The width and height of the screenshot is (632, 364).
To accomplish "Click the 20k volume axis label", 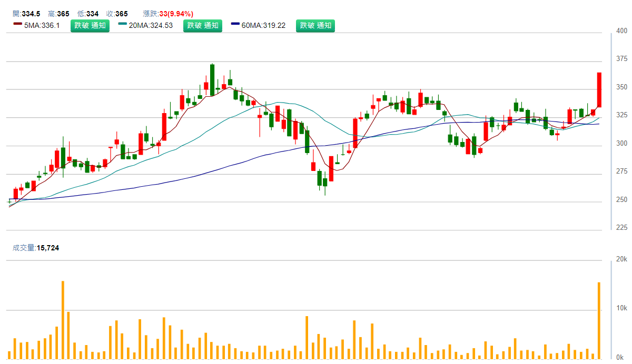I will tap(622, 259).
